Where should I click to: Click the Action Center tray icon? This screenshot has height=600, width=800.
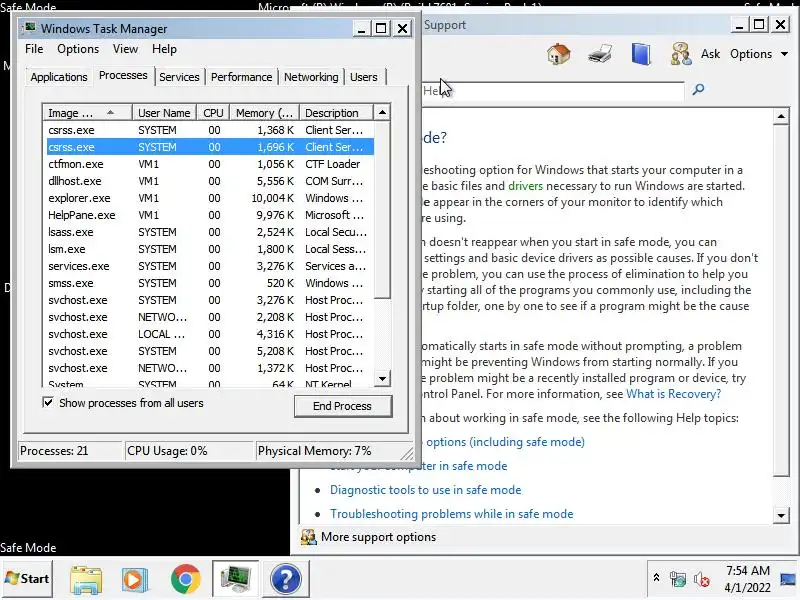(678, 579)
